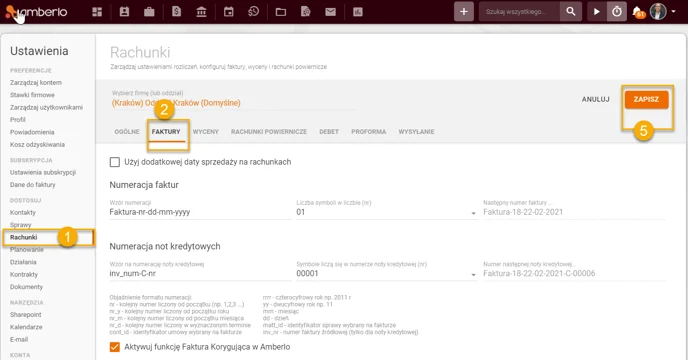Open the stopwatch timer icon
The height and width of the screenshot is (360, 688).
(616, 12)
